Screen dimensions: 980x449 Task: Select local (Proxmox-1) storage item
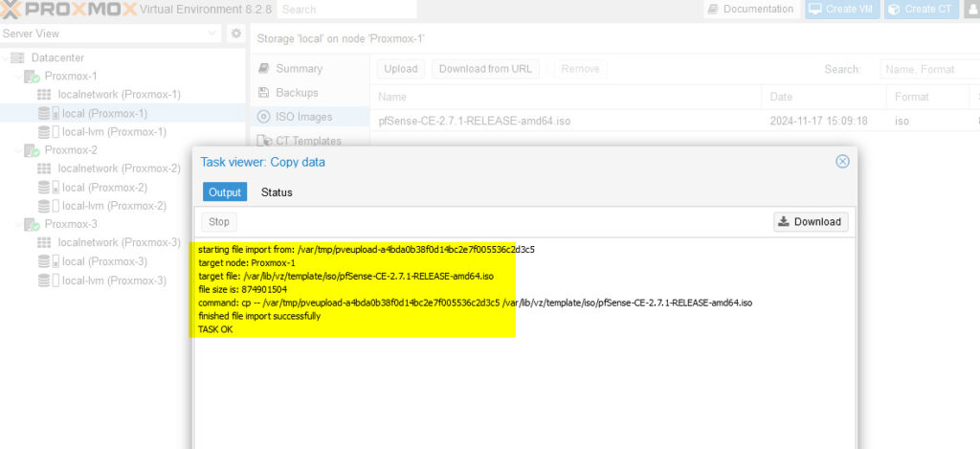[105, 113]
